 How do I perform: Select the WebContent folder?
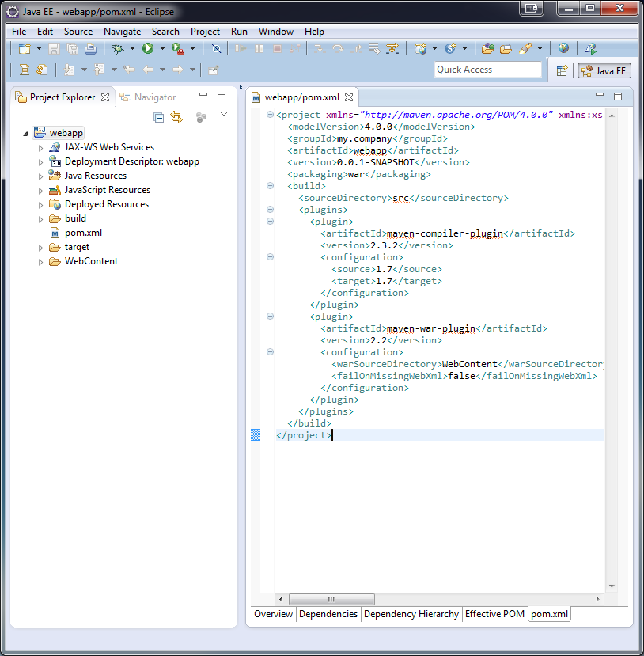coord(91,261)
